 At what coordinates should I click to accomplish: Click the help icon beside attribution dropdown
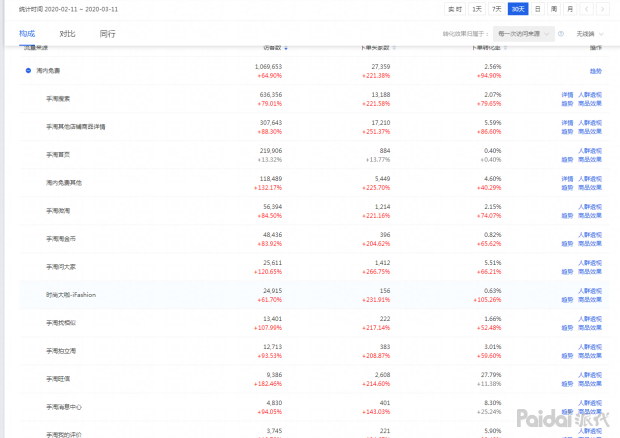pyautogui.click(x=561, y=34)
